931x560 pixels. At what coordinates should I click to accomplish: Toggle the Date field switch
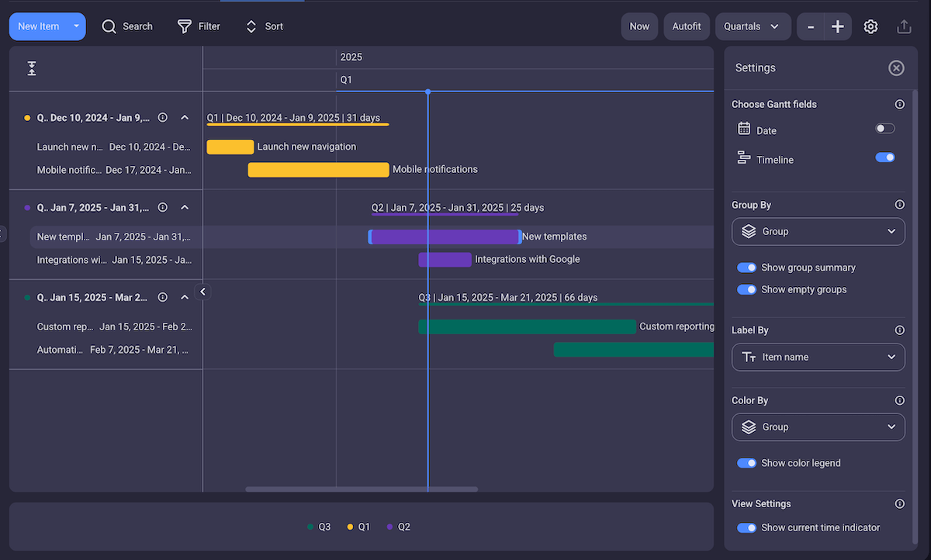(885, 129)
